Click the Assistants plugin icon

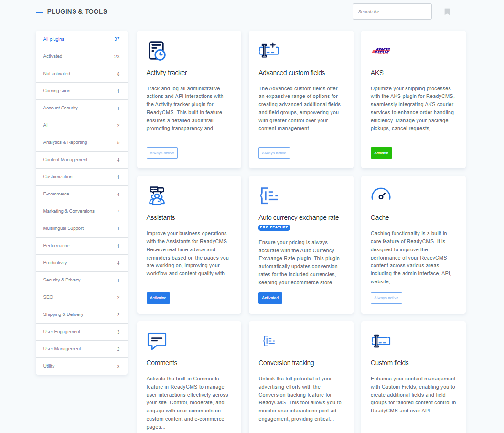(x=157, y=195)
